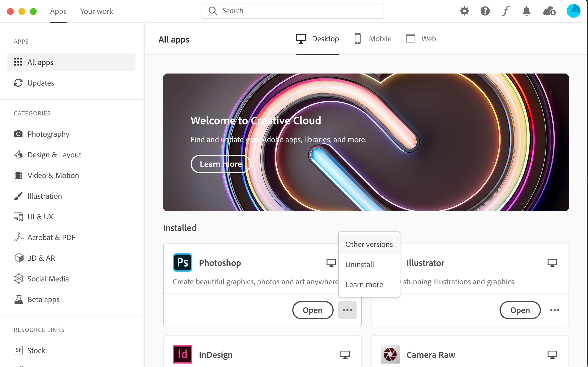
Task: Select Photography category in sidebar
Action: tap(48, 134)
